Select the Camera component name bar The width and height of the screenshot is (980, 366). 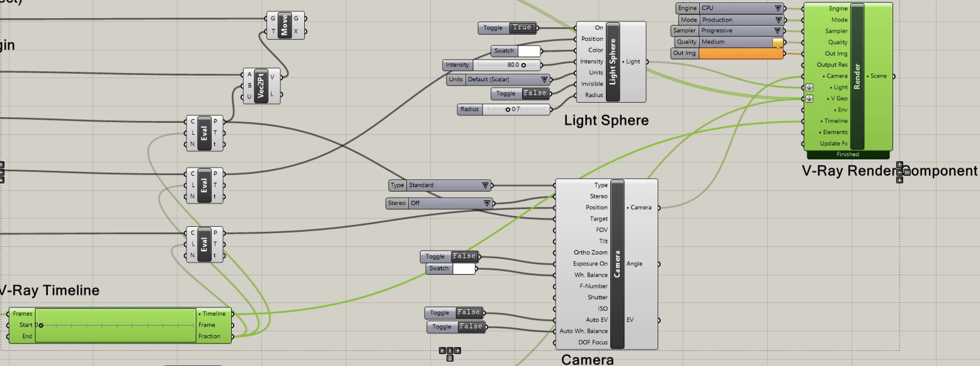[x=617, y=264]
